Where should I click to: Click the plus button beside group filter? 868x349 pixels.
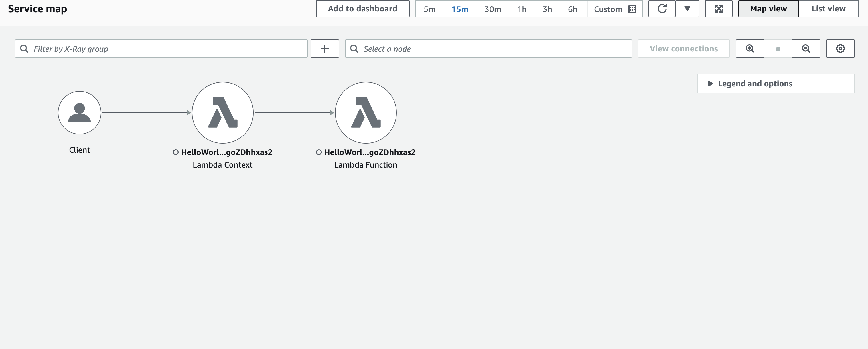click(324, 49)
